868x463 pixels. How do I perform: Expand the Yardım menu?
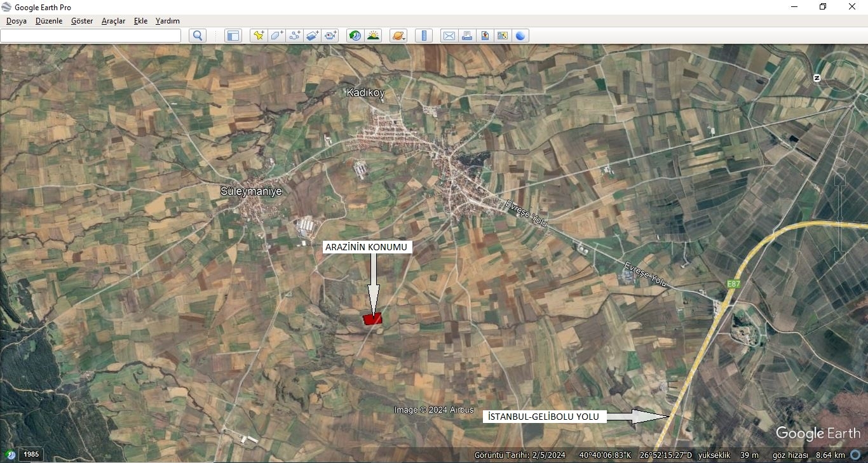pos(168,21)
